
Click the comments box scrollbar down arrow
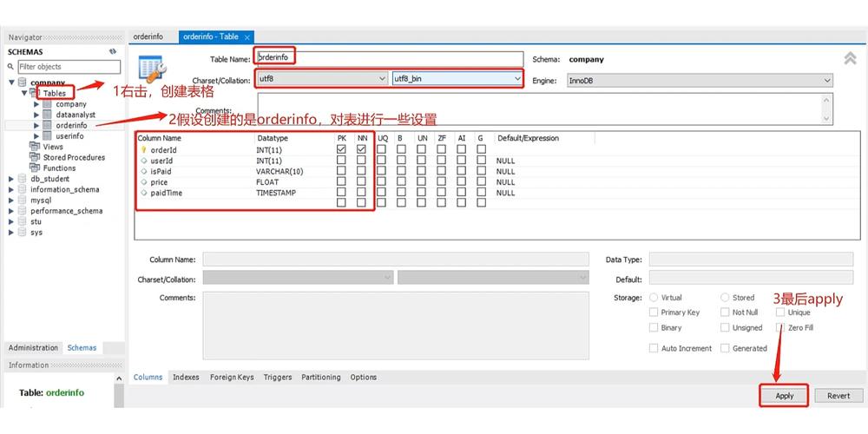point(826,118)
